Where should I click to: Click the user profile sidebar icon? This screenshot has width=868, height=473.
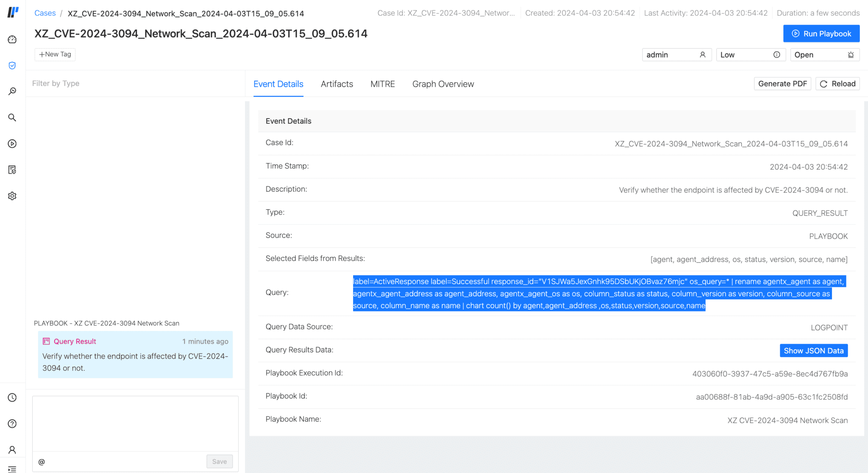[x=12, y=450]
